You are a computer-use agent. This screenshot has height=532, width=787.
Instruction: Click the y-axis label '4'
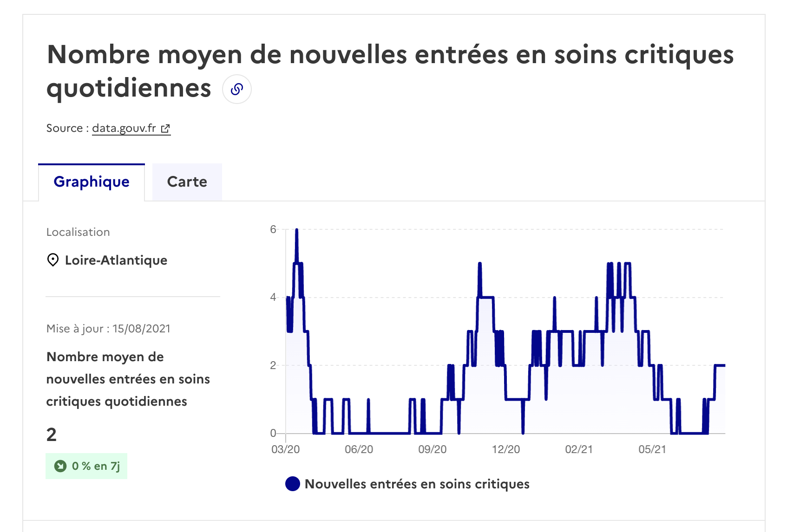[274, 297]
